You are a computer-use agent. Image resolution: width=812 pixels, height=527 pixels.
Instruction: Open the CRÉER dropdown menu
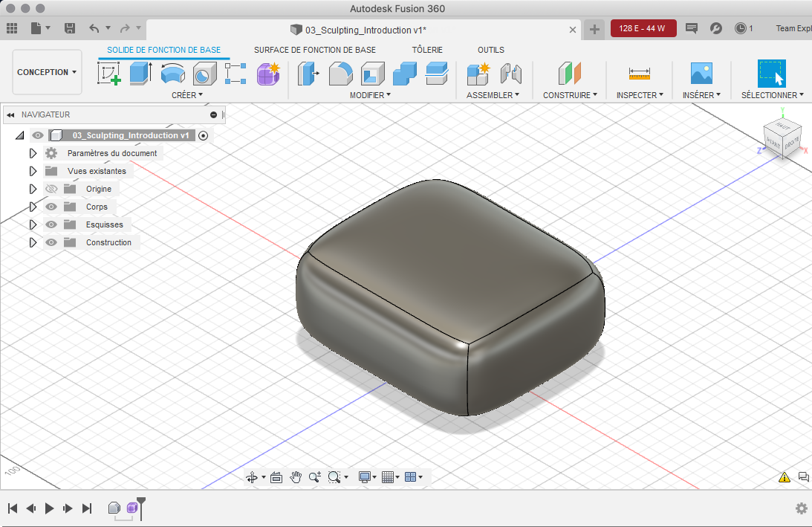[187, 95]
